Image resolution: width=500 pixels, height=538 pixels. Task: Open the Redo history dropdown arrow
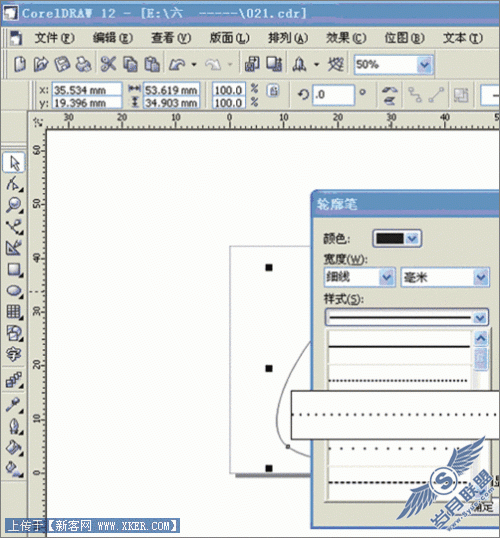point(230,65)
